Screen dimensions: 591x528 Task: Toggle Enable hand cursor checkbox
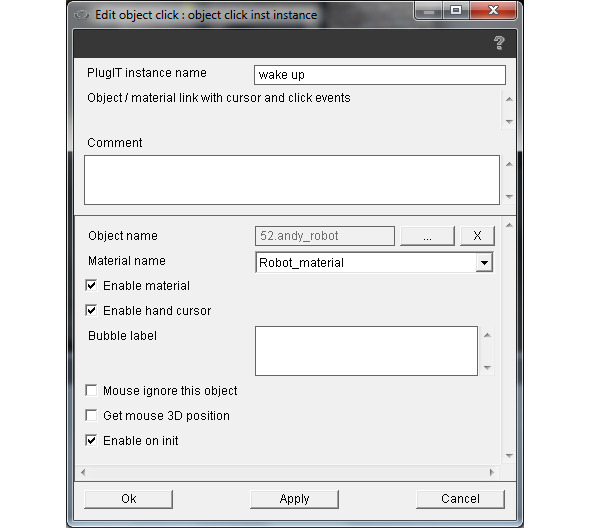click(91, 311)
